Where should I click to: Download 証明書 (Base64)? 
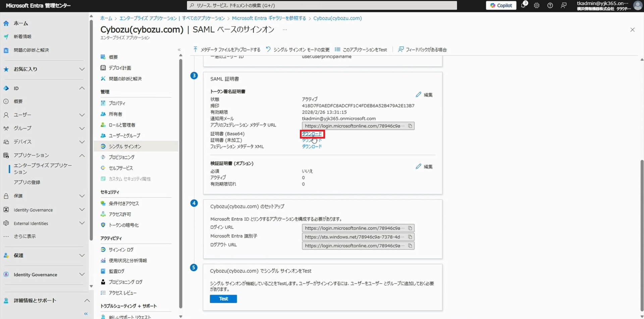[x=312, y=134]
